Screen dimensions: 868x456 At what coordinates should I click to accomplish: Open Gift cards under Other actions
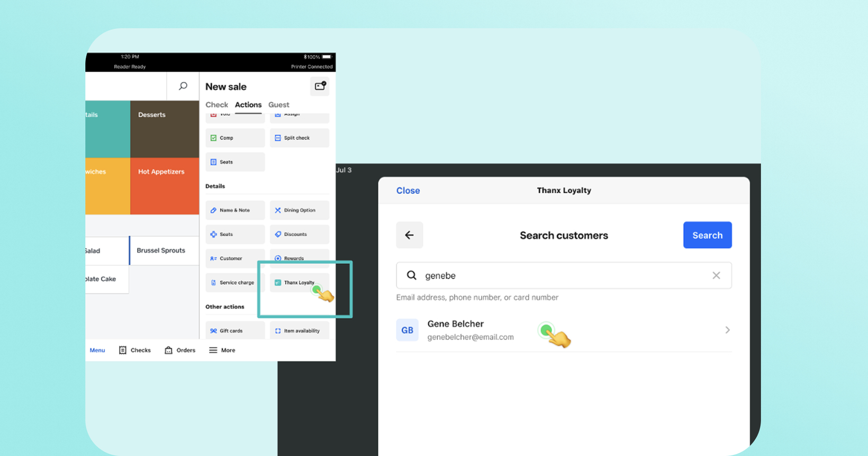tap(235, 330)
